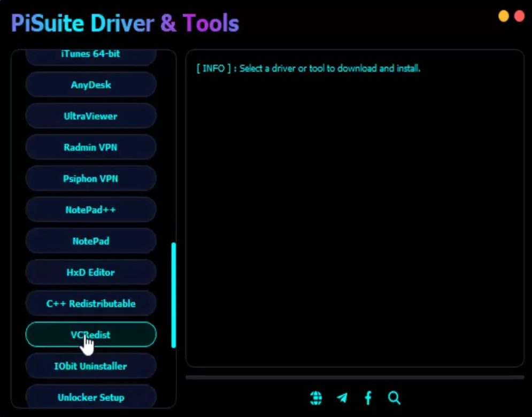Screen dimensions: 532x417
Task: Choose AnyDesk from the tools list
Action: click(91, 84)
